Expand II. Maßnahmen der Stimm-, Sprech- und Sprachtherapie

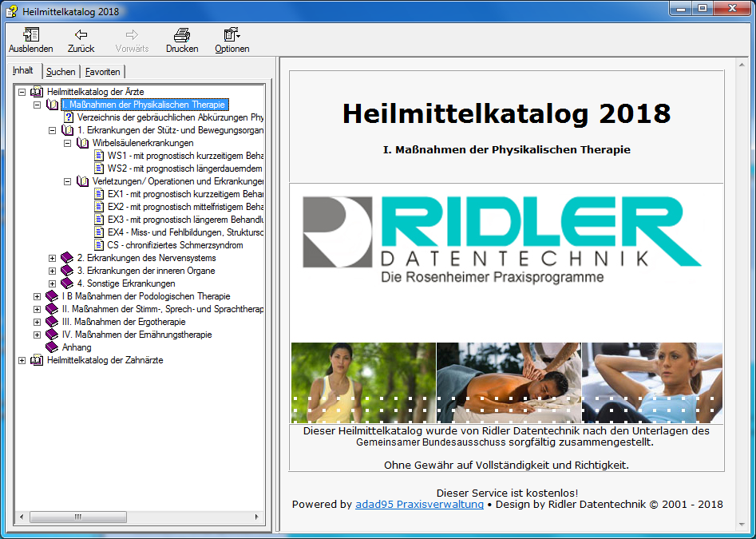pos(38,309)
